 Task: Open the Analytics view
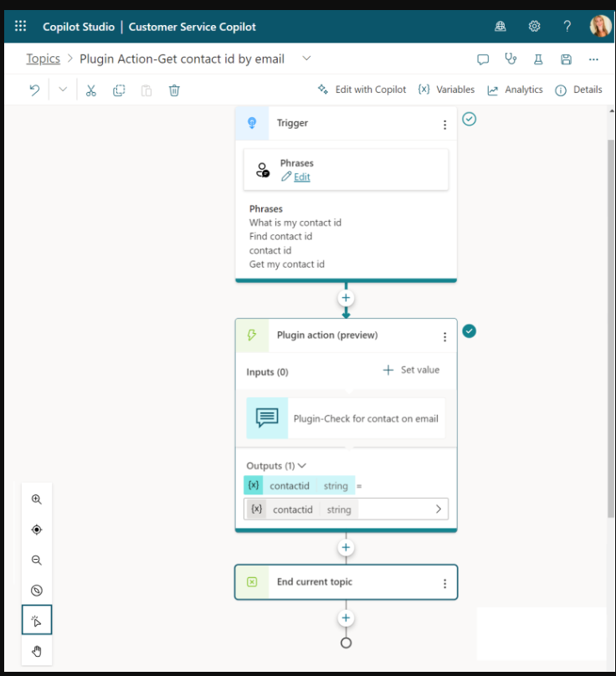click(x=515, y=90)
